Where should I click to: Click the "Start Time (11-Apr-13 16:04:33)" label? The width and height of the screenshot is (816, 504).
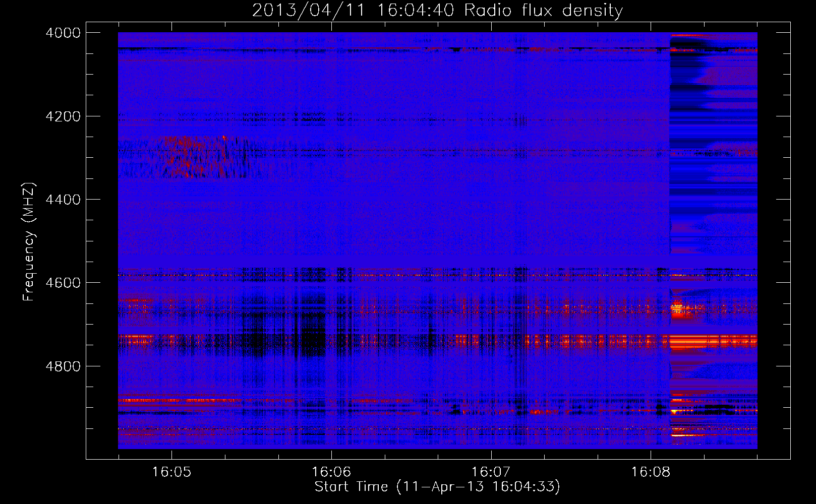pyautogui.click(x=437, y=487)
